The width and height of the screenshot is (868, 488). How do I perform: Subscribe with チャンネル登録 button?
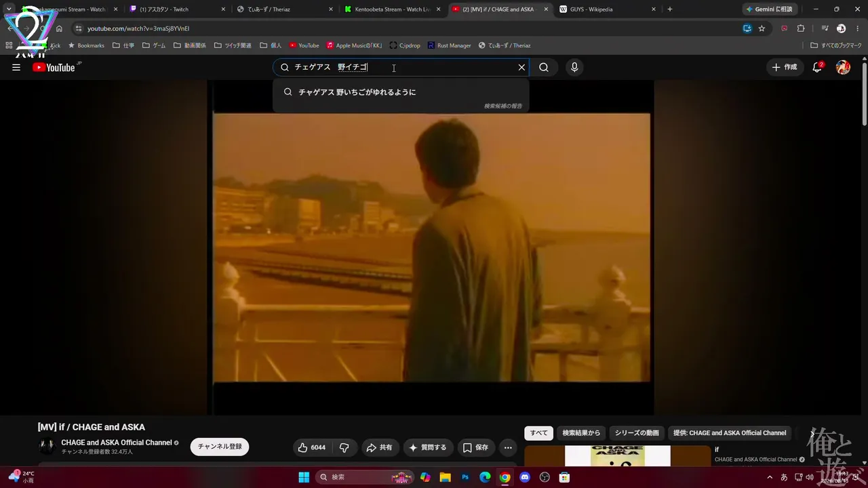click(220, 447)
